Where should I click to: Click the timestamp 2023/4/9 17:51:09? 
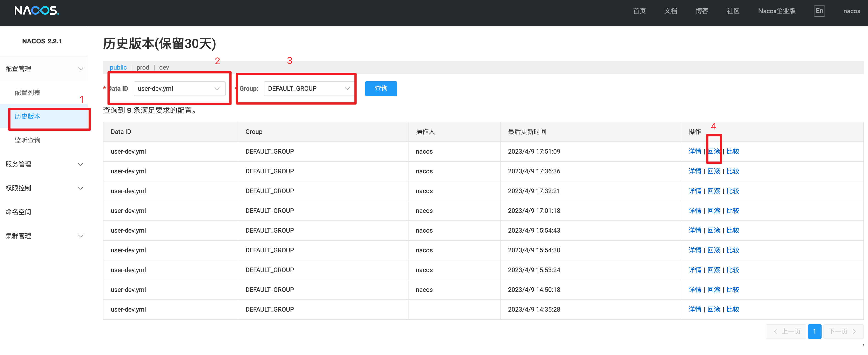pyautogui.click(x=534, y=151)
